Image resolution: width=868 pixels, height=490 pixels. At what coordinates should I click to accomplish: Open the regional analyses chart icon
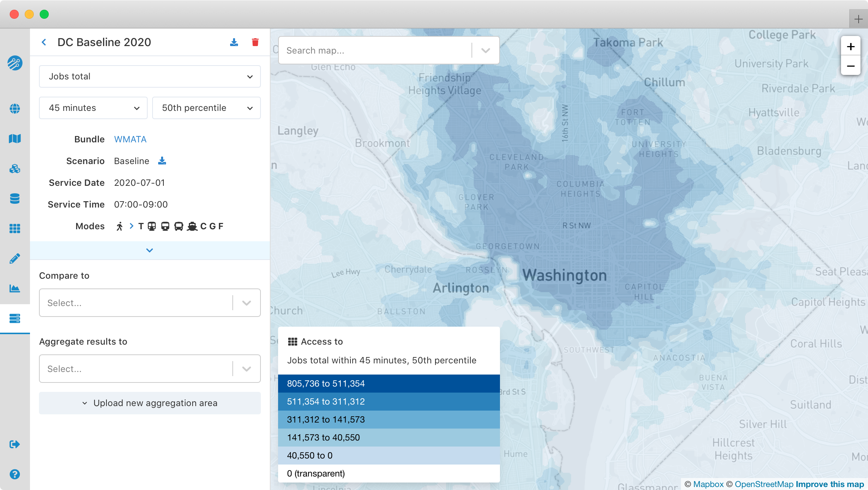pyautogui.click(x=15, y=288)
